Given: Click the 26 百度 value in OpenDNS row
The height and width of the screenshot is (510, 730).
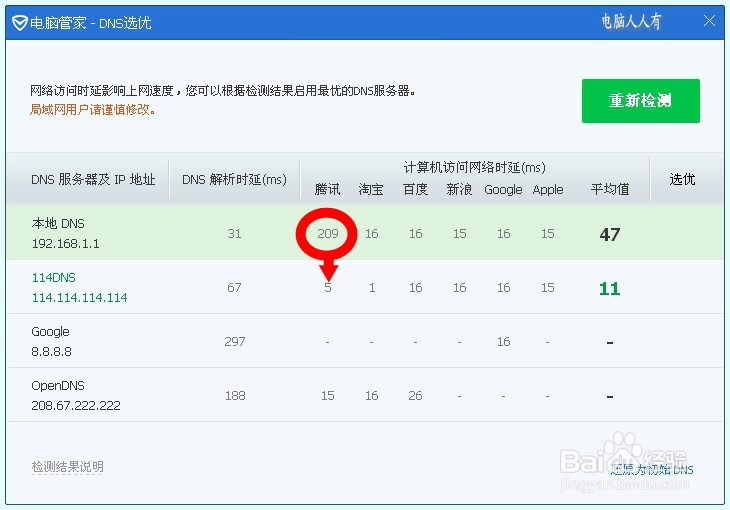Looking at the screenshot, I should [415, 395].
